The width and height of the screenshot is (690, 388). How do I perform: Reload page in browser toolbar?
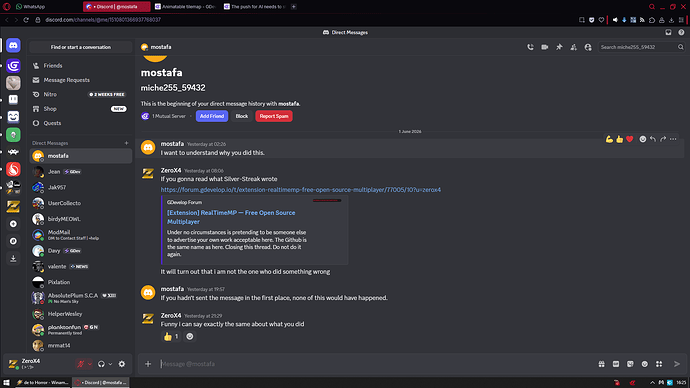click(26, 20)
